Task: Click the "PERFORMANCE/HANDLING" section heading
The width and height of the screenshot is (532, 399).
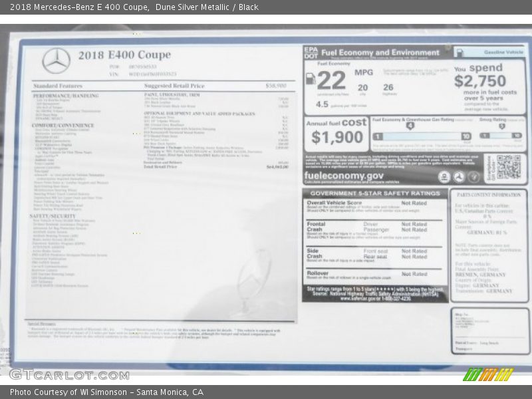Action: tap(66, 96)
